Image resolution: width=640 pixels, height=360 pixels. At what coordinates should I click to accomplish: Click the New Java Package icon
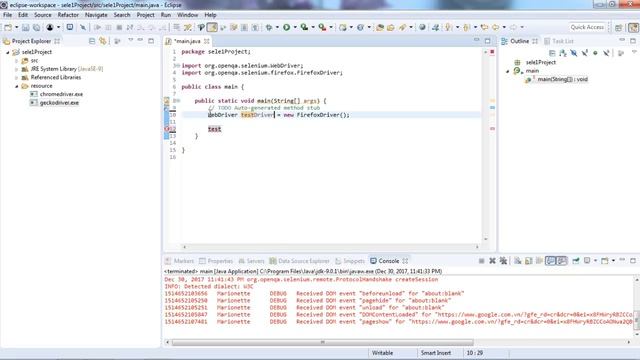343,27
